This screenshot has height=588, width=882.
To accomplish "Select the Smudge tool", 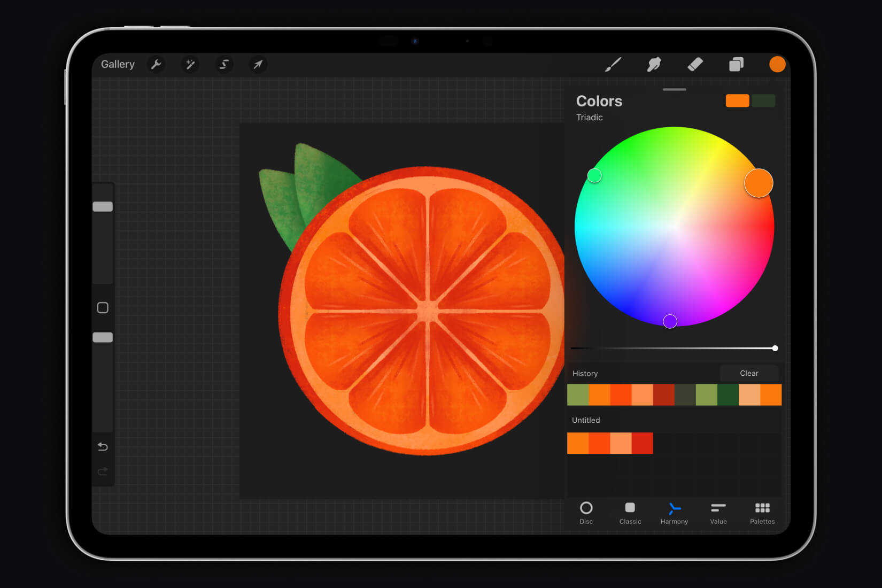I will 654,65.
